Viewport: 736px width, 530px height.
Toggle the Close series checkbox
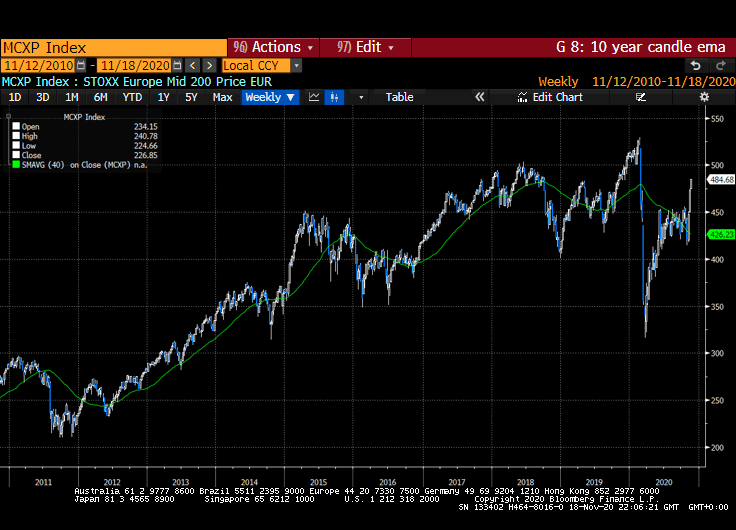(x=16, y=155)
